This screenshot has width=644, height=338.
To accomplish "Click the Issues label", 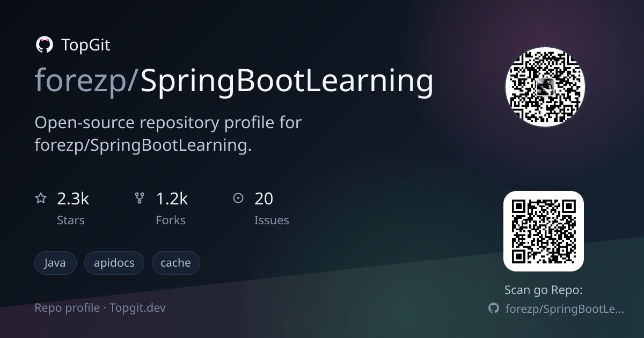I will click(x=272, y=220).
